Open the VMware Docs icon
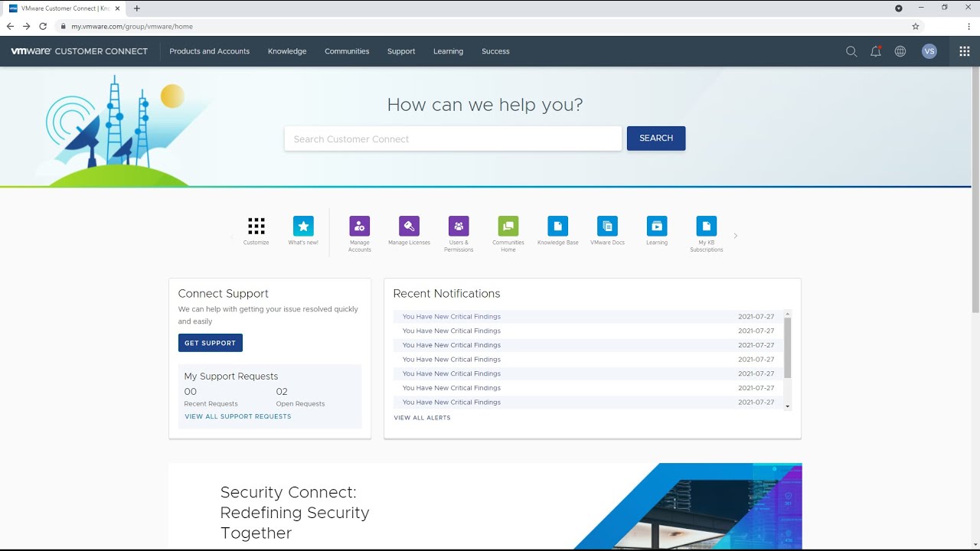The height and width of the screenshot is (551, 980). 608,226
